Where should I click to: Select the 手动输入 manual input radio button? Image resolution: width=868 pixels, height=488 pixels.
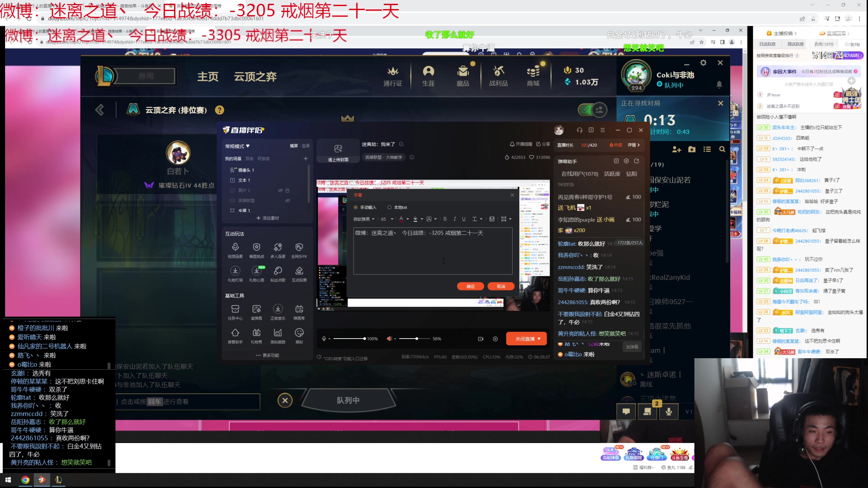pos(355,207)
